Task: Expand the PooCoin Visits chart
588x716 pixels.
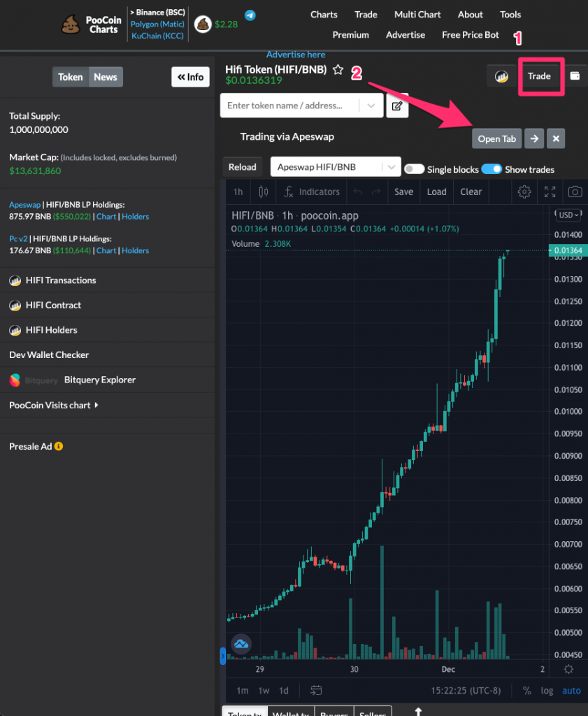Action: pos(53,405)
